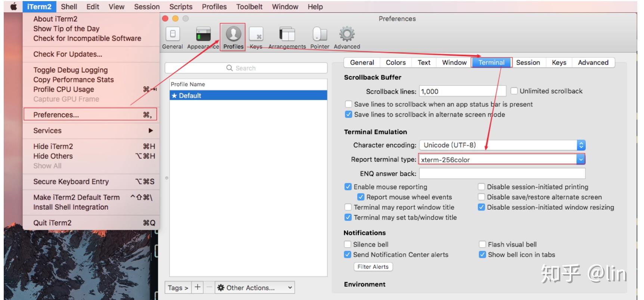The width and height of the screenshot is (644, 300).
Task: Switch to the Window tab
Action: (x=454, y=62)
